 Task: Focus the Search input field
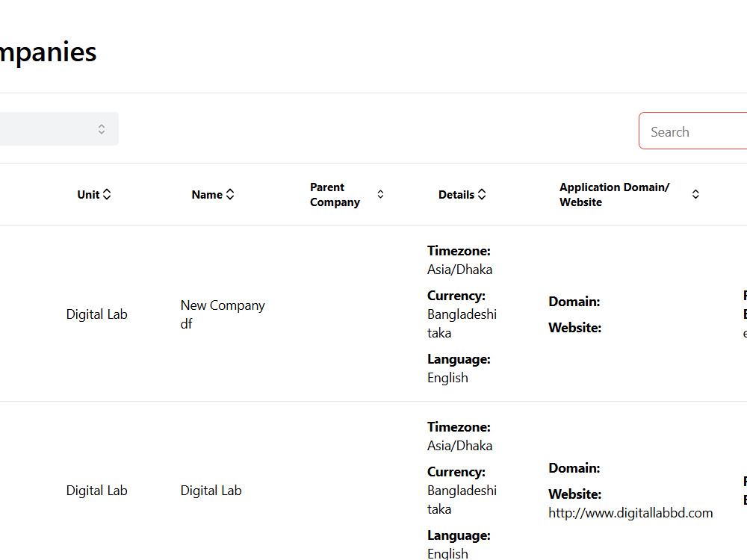pyautogui.click(x=692, y=131)
